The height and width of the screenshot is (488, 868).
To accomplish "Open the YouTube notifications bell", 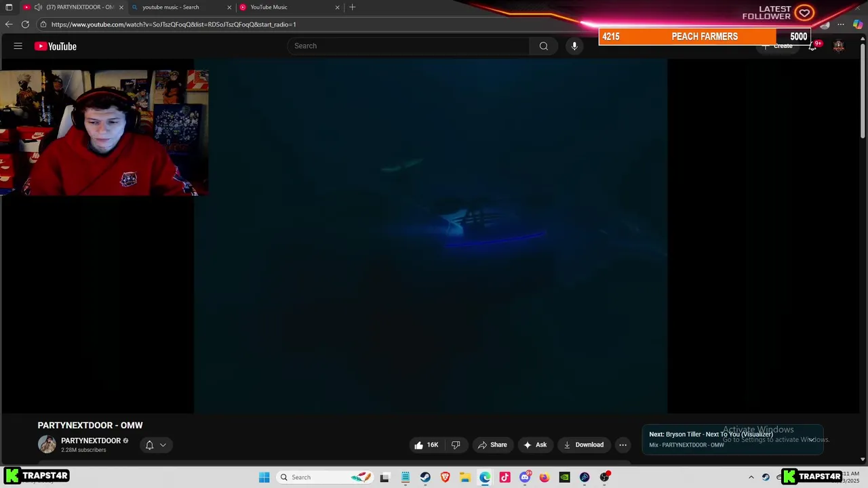I will (812, 46).
